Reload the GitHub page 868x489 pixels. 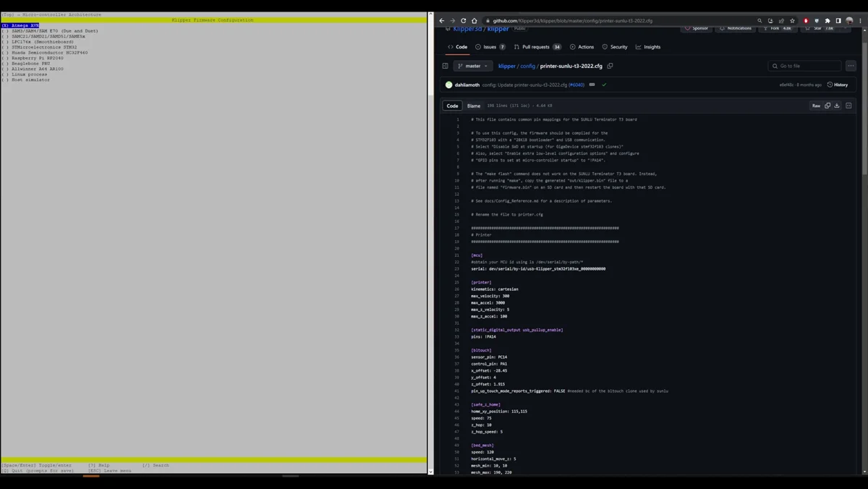pyautogui.click(x=464, y=20)
